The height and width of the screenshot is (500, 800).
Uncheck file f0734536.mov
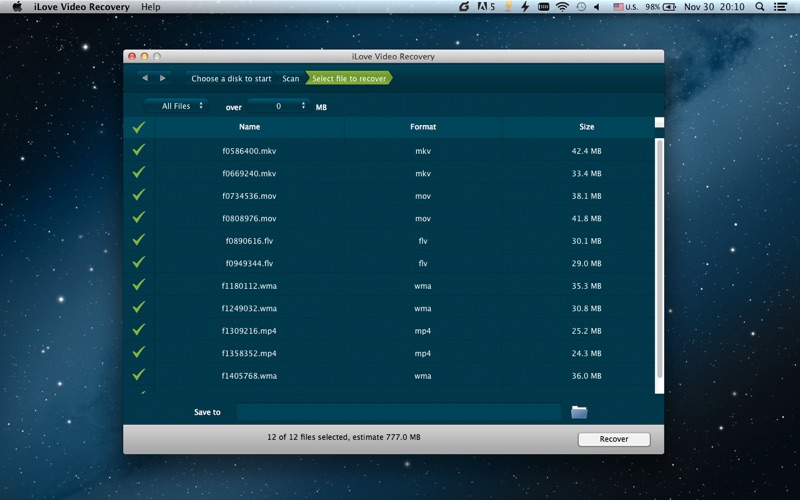point(139,195)
